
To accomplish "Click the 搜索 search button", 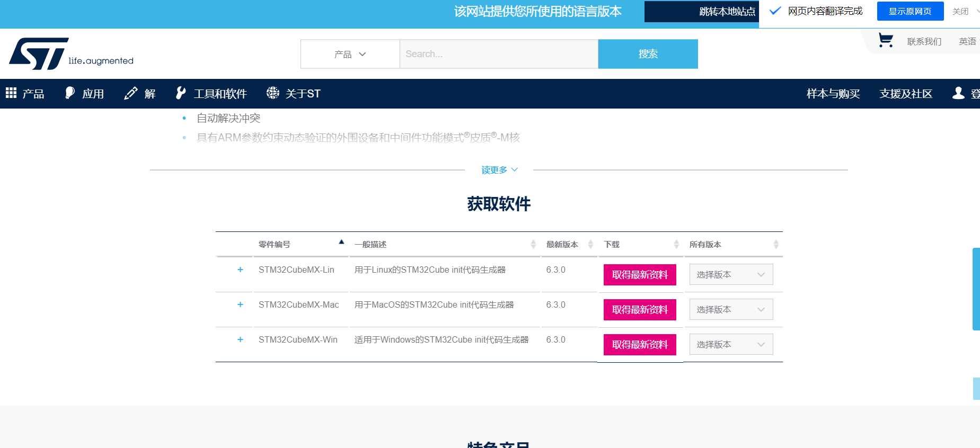I will tap(648, 54).
